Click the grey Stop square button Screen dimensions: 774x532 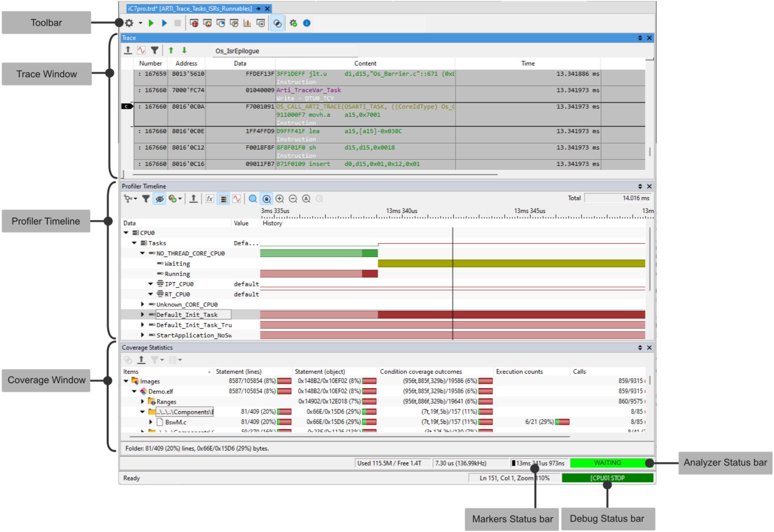coord(178,23)
